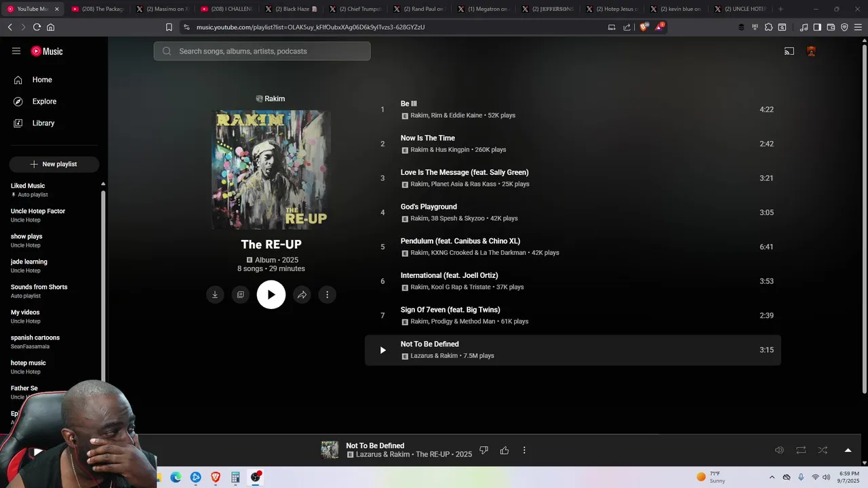The image size is (868, 488).
Task: Click the Cast to TV icon
Action: pos(789,51)
